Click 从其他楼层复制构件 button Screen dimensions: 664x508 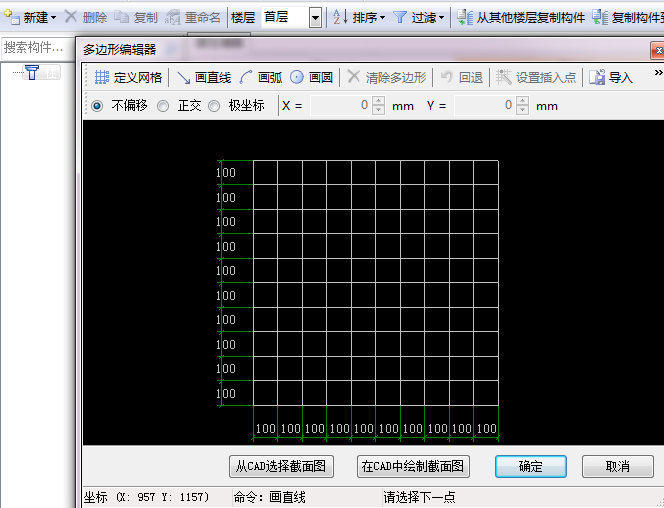tap(521, 17)
